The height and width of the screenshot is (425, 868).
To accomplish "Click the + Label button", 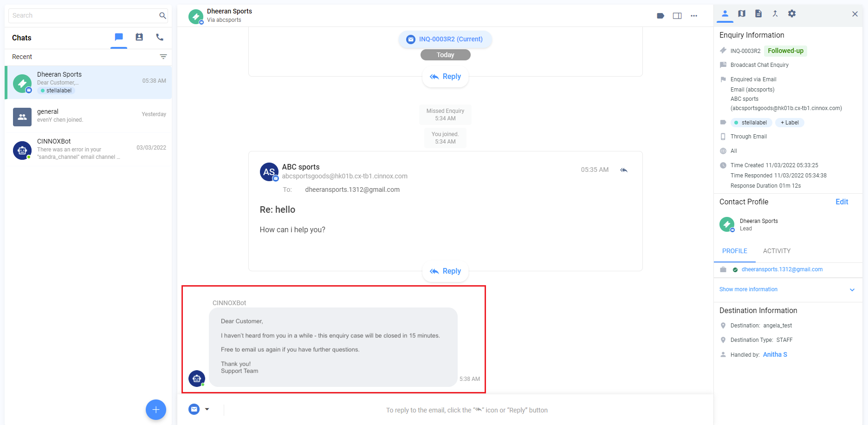I will click(790, 123).
